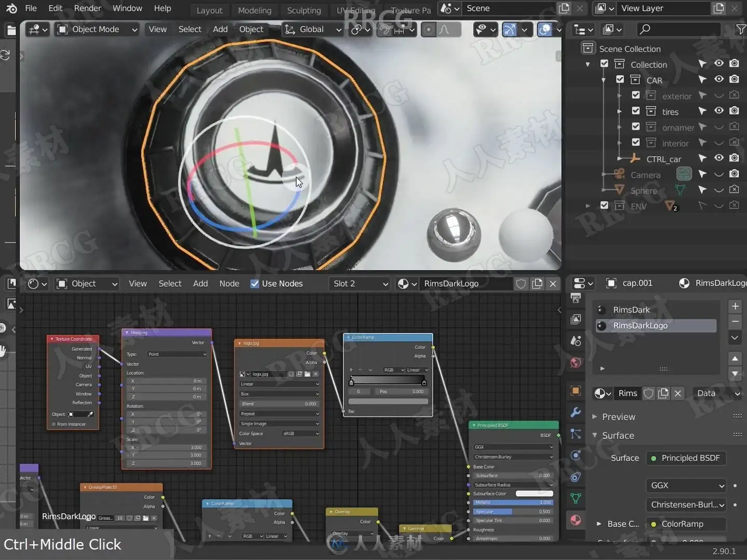Open the View Layer properties tab
Viewport: 747px width, 560px height.
pos(576,319)
